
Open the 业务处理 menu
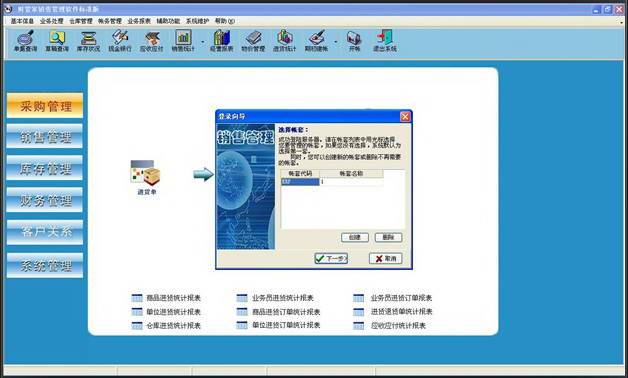(51, 21)
